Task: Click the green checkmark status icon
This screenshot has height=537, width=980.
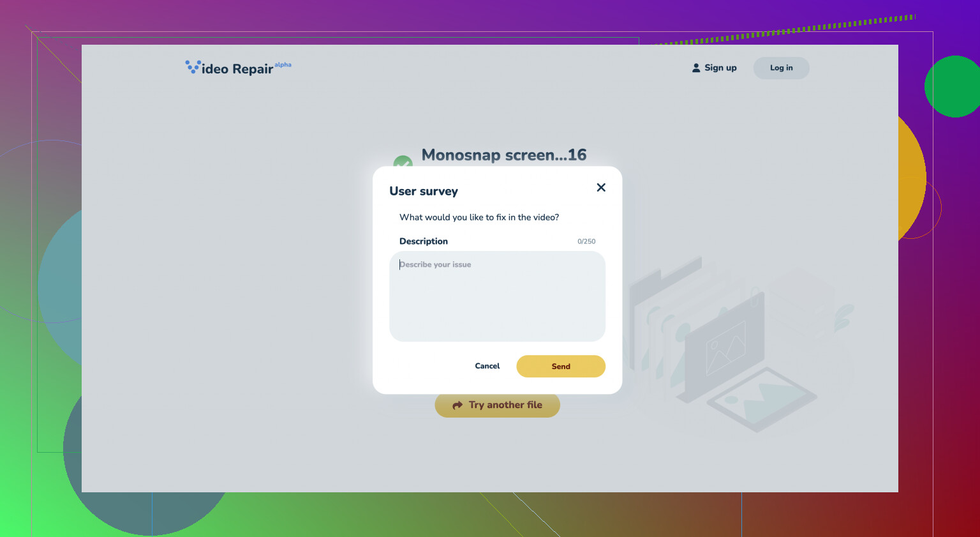Action: pos(402,161)
